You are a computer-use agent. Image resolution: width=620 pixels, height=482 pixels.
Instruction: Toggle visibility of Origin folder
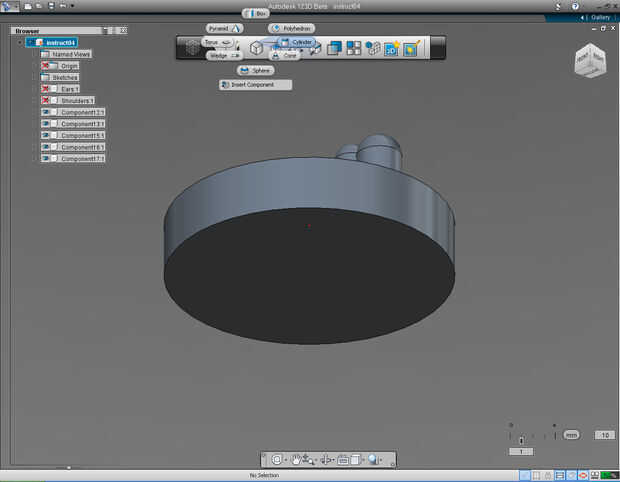(x=45, y=66)
